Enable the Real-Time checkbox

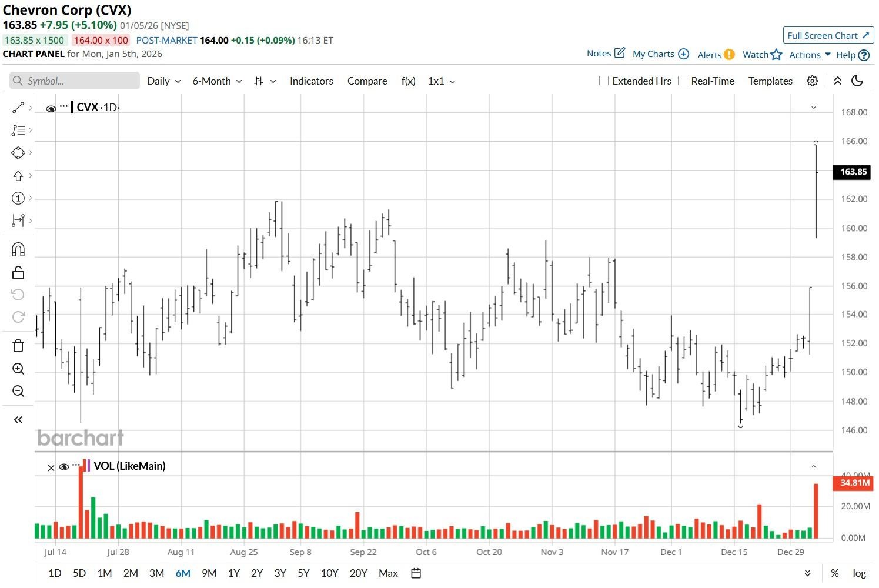tap(682, 81)
